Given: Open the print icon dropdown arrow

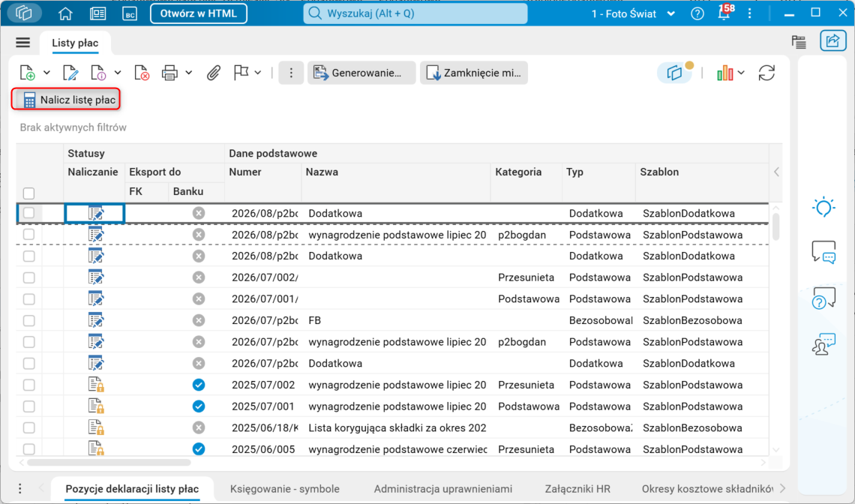Looking at the screenshot, I should (x=189, y=73).
